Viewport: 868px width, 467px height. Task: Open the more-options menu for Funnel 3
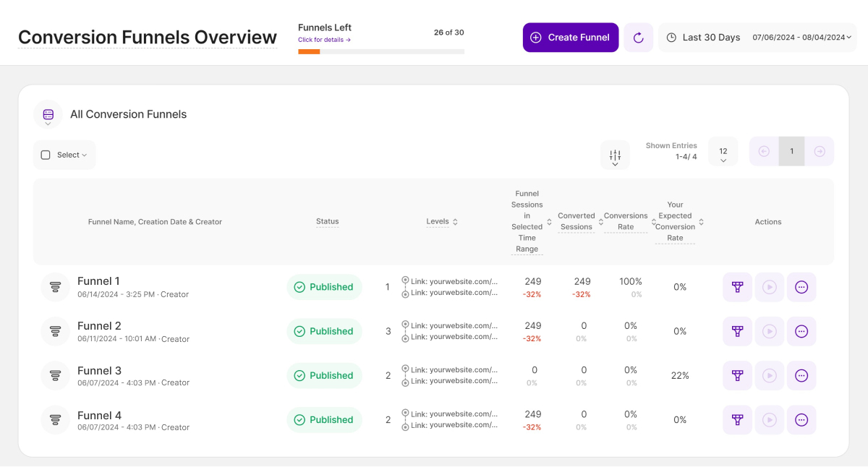coord(801,375)
